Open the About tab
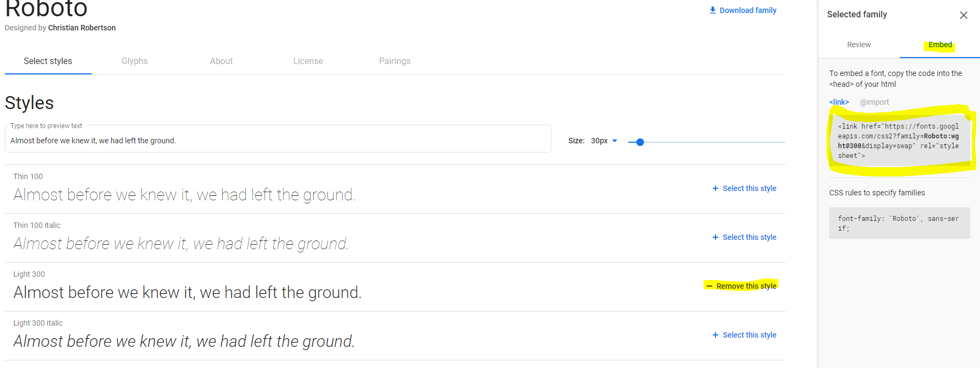Viewport: 980px width, 368px height. [x=221, y=61]
